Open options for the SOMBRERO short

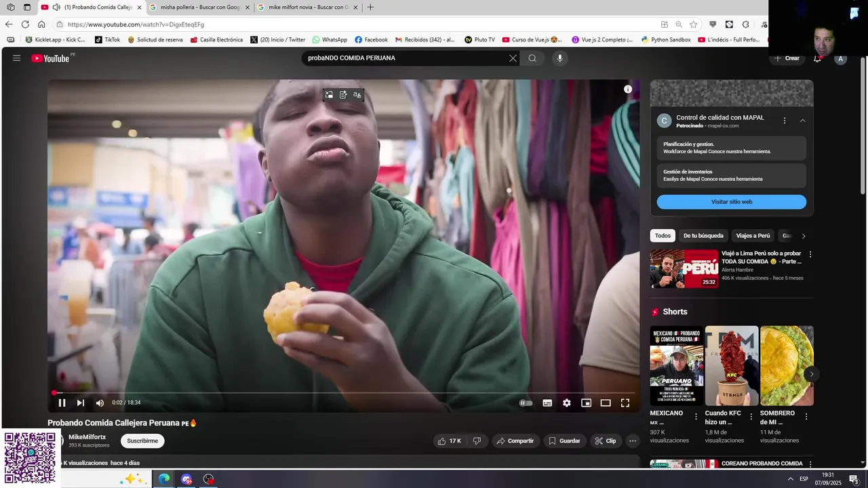click(806, 417)
